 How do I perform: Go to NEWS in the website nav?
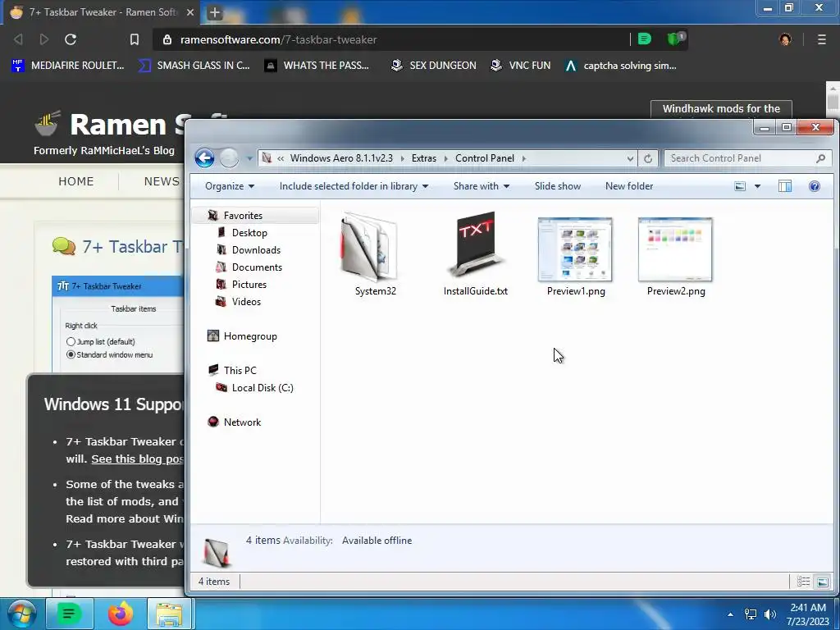162,181
